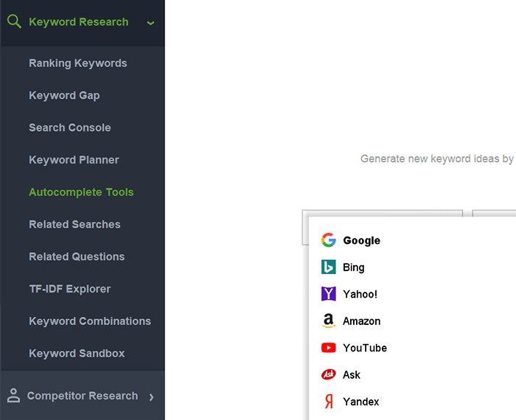Go to Keyword Gap

click(x=64, y=95)
